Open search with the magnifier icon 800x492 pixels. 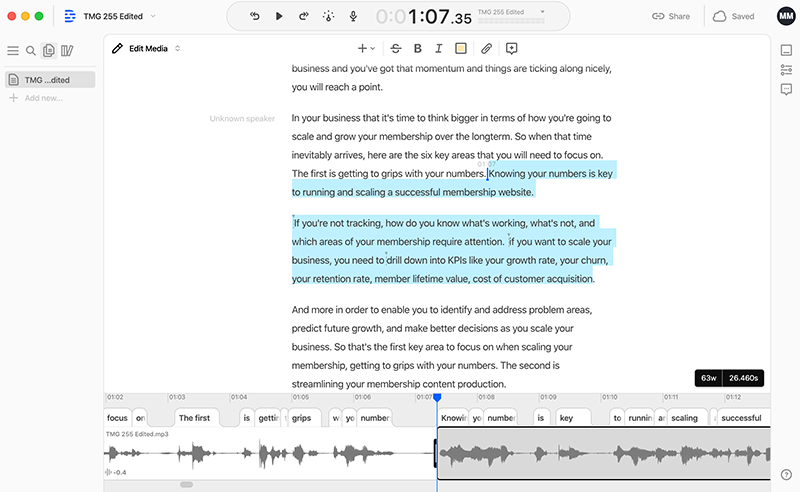point(31,51)
